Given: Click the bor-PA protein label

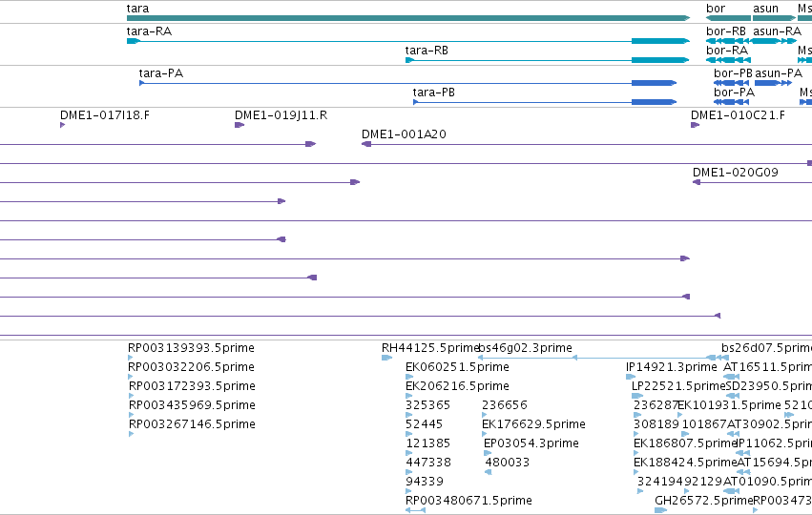Looking at the screenshot, I should (x=735, y=93).
